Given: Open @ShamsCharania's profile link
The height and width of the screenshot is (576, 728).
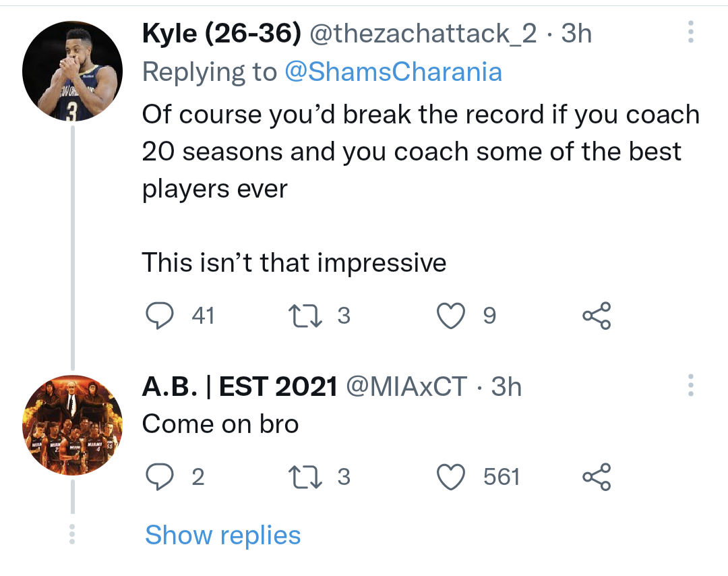Looking at the screenshot, I should pos(396,71).
